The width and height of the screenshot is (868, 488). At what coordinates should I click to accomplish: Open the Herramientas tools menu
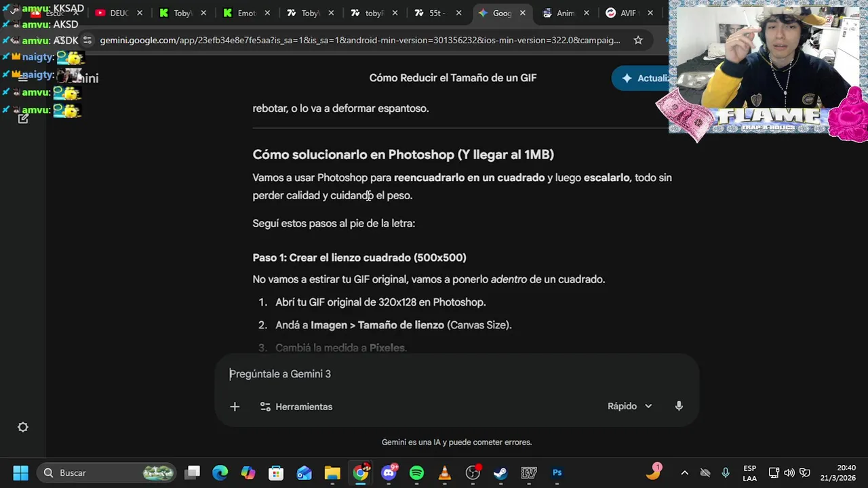(296, 407)
